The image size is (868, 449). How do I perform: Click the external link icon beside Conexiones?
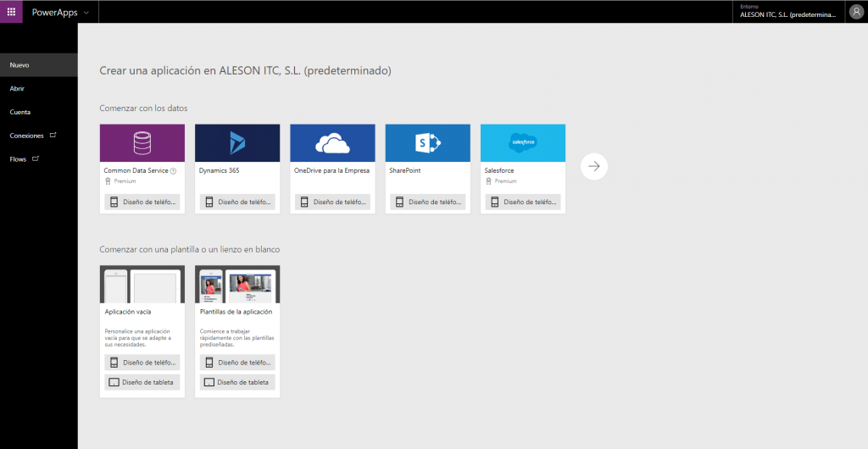click(53, 135)
